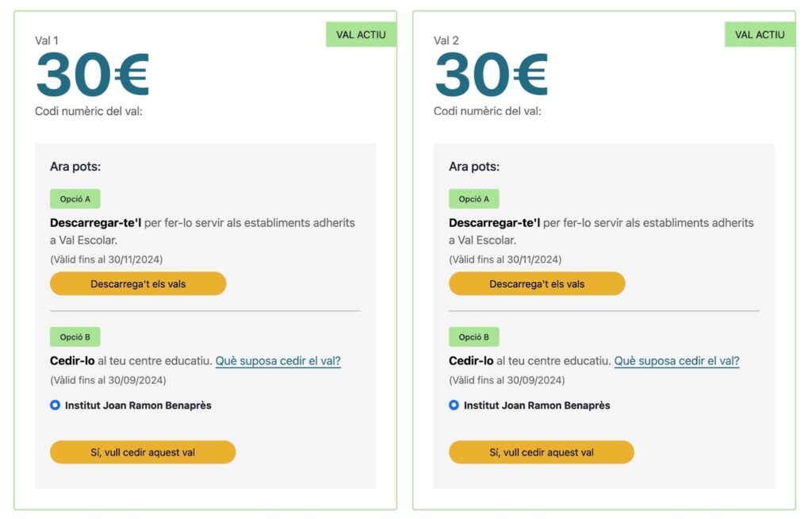Click Codi numèric del val text in Val 1
Screen dimensions: 812x519
[x=89, y=111]
